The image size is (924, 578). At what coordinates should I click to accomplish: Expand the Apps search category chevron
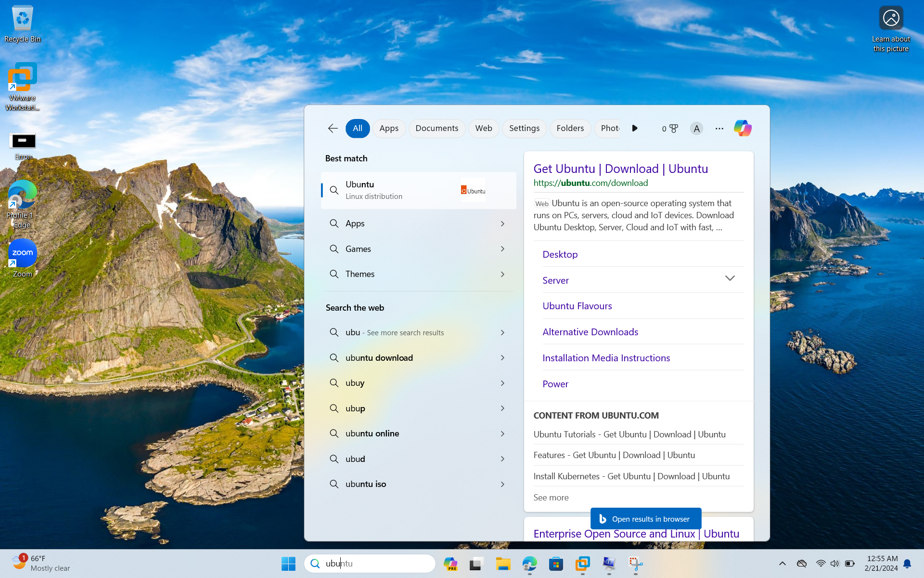coord(502,223)
